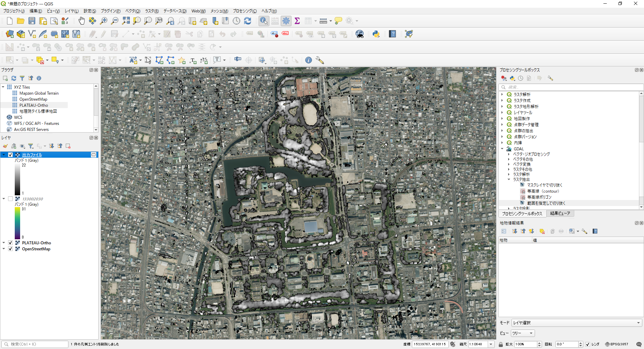Click the EPSG:3857 CRS button

(617, 344)
